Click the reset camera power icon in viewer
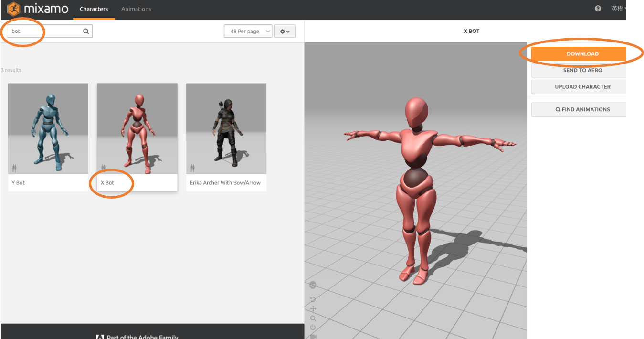Screen dimensions: 644x339 [x=313, y=327]
